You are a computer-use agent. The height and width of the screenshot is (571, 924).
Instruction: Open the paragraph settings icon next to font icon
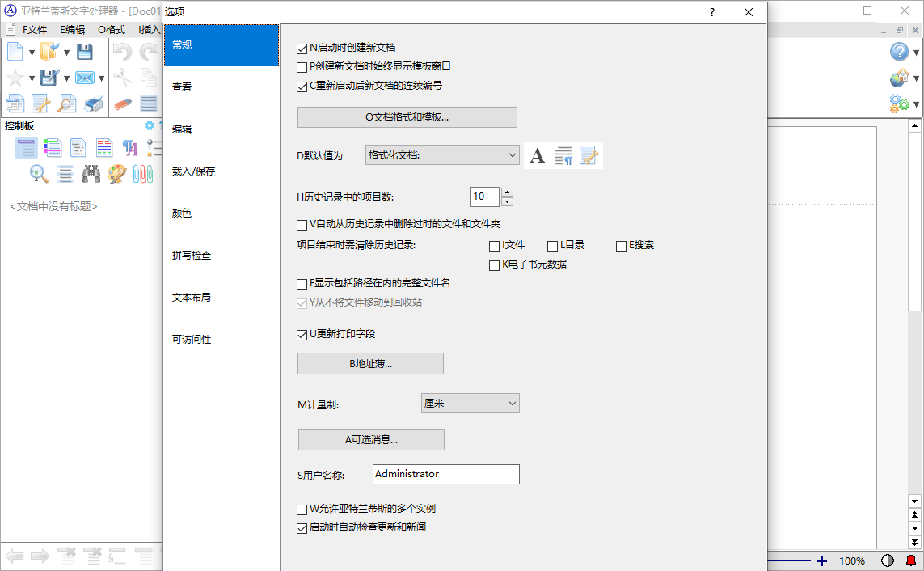563,155
